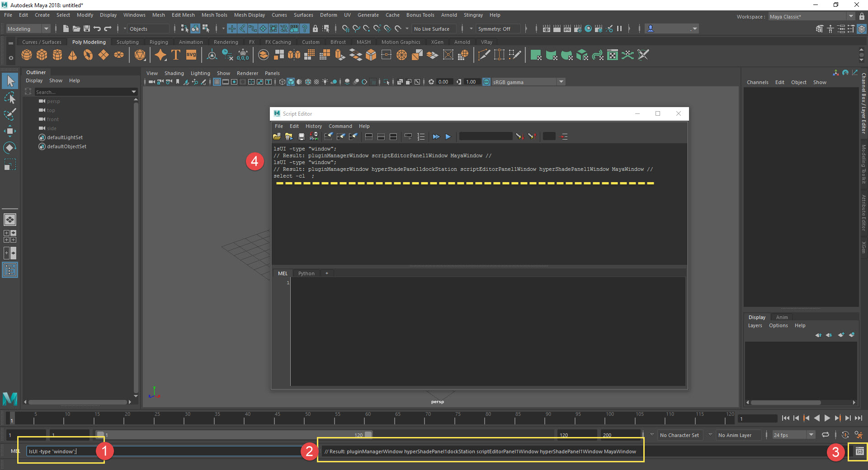This screenshot has width=868, height=470.
Task: Toggle the playback loop mode near the time slider
Action: 825,435
